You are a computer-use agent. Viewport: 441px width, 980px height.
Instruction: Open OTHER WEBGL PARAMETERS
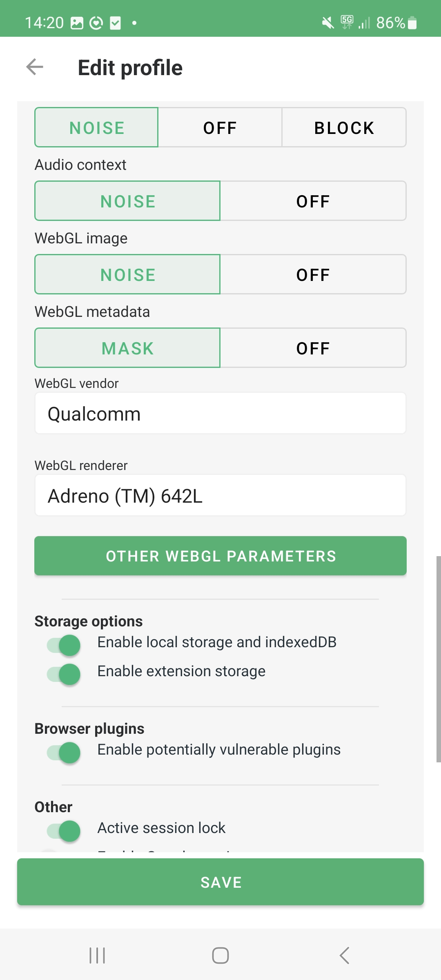[x=220, y=556]
